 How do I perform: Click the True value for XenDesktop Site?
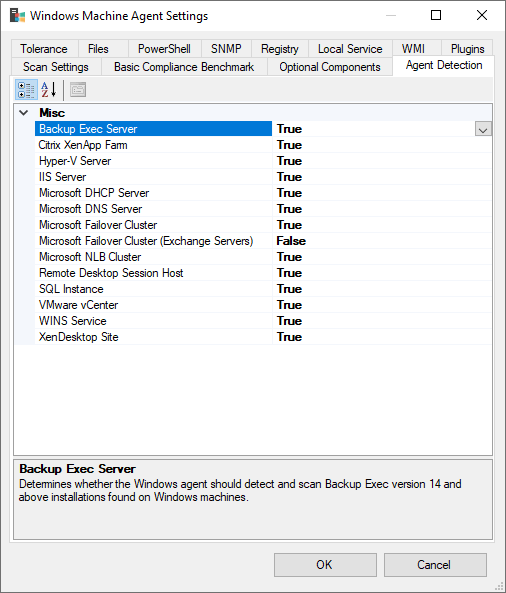point(289,337)
